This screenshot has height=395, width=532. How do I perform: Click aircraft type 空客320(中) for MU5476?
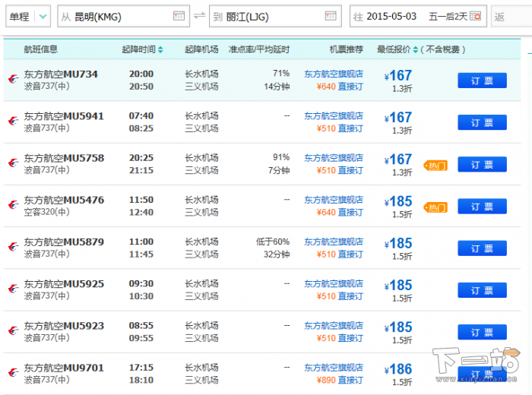coord(46,212)
